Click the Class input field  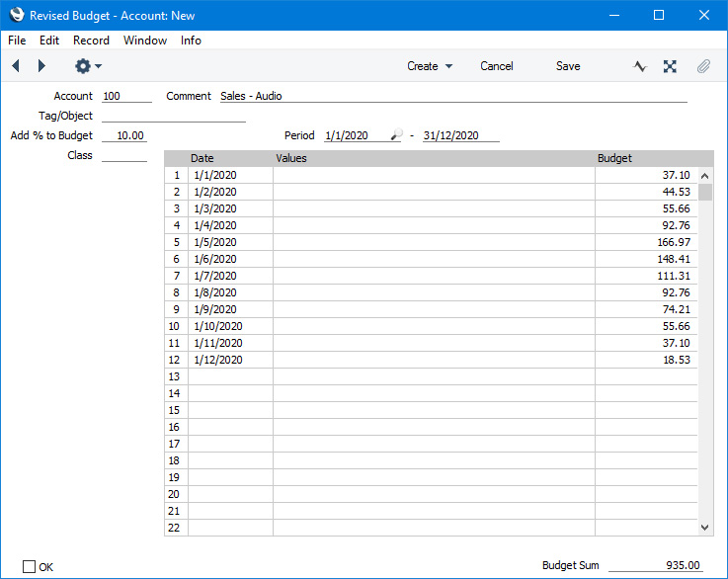click(x=124, y=155)
